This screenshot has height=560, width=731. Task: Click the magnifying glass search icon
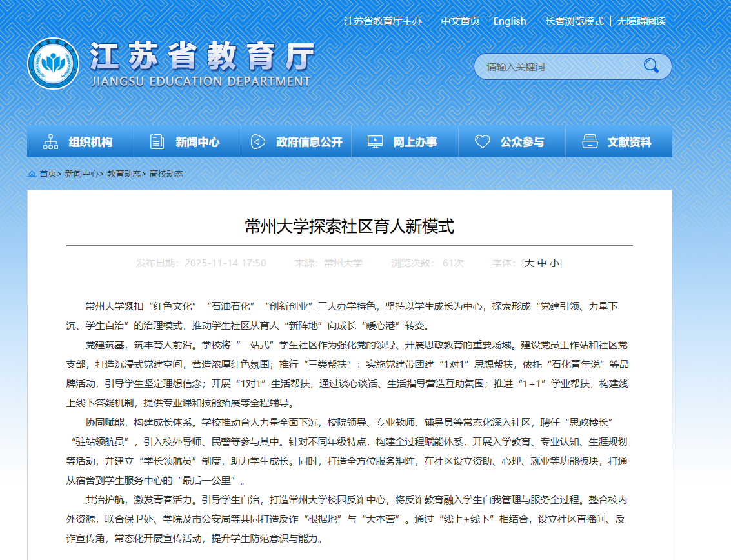coord(651,66)
